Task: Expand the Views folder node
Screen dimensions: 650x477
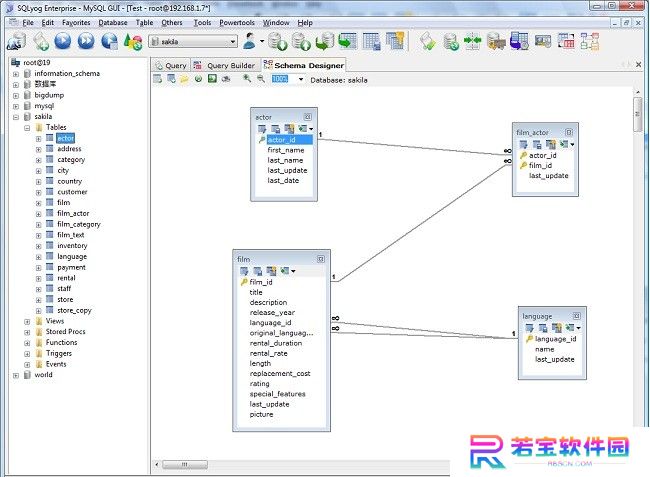Action: click(x=27, y=322)
